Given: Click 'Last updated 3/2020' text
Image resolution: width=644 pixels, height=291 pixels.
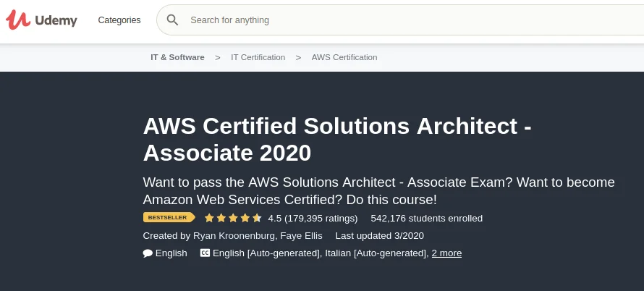Looking at the screenshot, I should tap(379, 236).
